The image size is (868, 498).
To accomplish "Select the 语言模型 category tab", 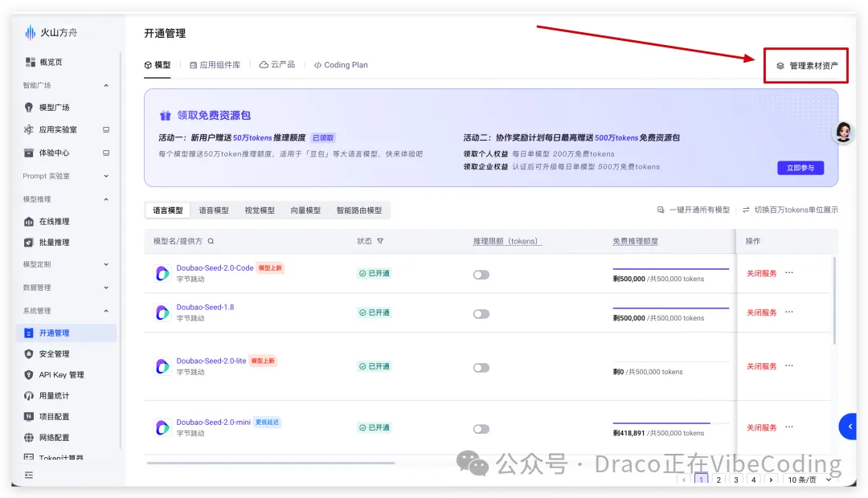I will pyautogui.click(x=168, y=210).
